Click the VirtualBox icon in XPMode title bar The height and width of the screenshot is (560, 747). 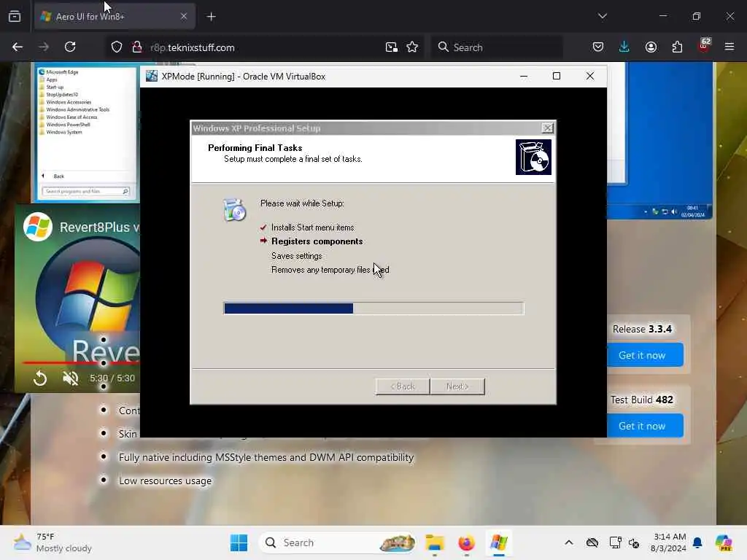[x=152, y=76]
